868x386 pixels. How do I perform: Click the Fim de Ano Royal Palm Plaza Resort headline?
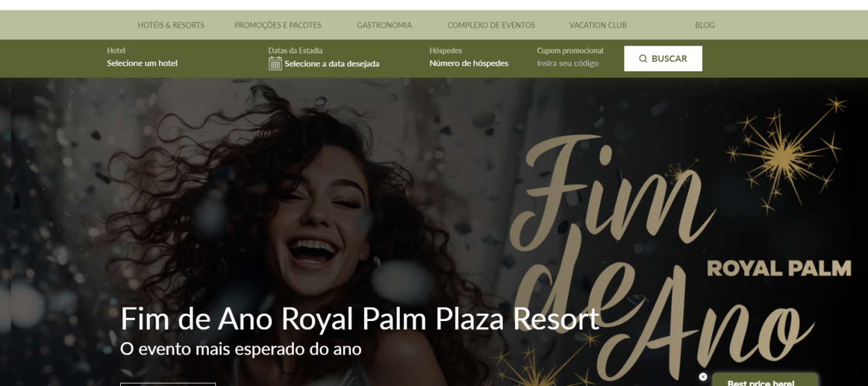tap(360, 318)
